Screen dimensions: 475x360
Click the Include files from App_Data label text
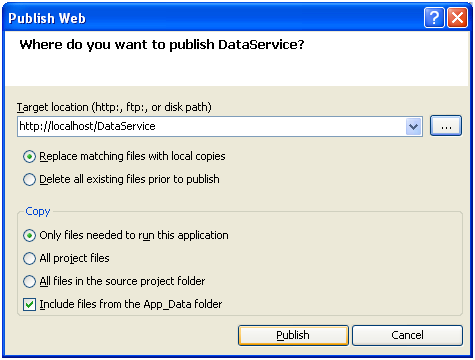[131, 304]
